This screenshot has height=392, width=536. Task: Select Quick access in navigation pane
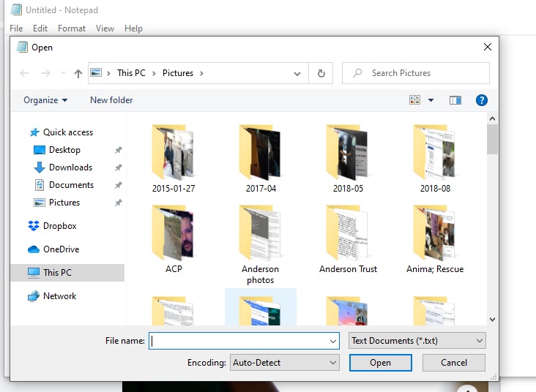click(67, 132)
